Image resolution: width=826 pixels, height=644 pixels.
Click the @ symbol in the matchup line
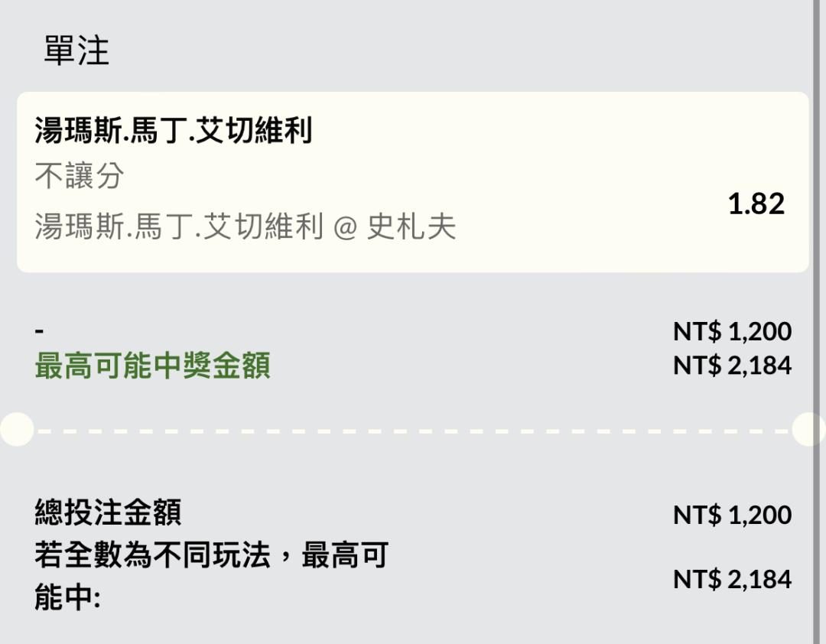[346, 228]
